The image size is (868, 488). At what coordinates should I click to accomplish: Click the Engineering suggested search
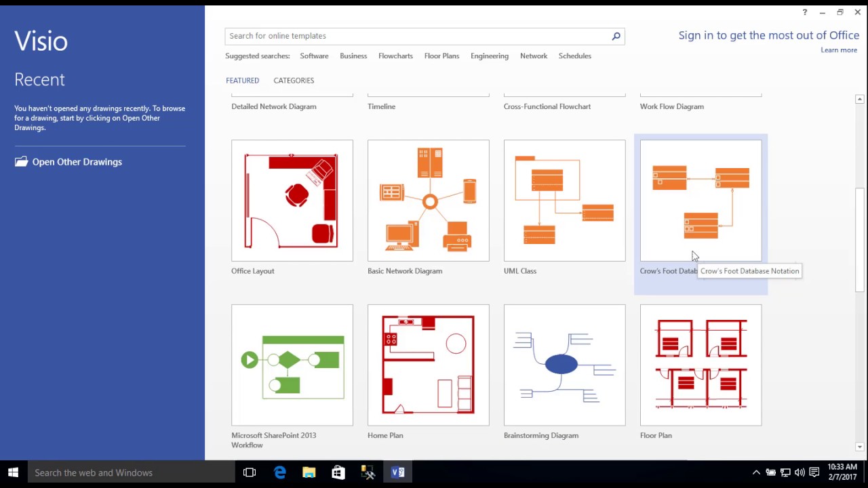click(490, 56)
